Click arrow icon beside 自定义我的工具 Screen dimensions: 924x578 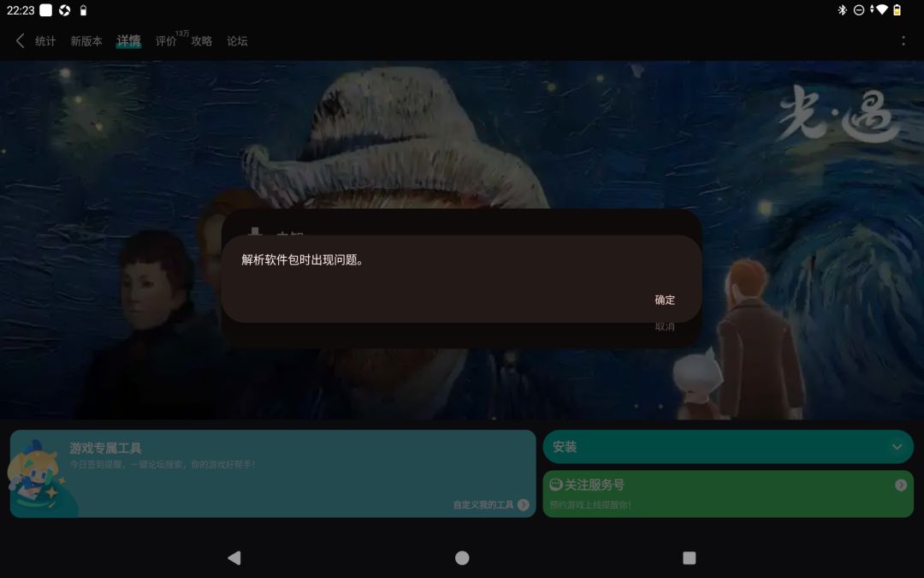(524, 505)
